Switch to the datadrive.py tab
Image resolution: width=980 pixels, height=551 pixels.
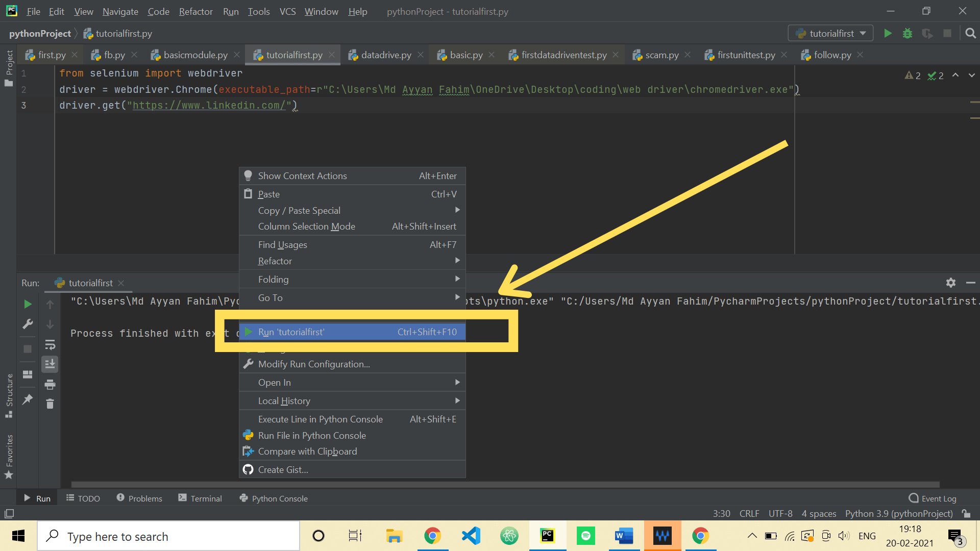385,55
